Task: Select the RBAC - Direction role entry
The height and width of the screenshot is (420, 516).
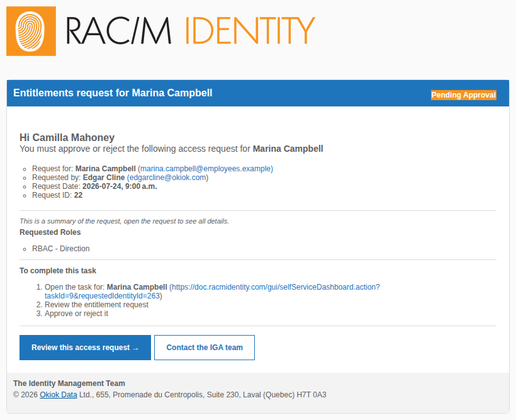Action: pyautogui.click(x=61, y=249)
